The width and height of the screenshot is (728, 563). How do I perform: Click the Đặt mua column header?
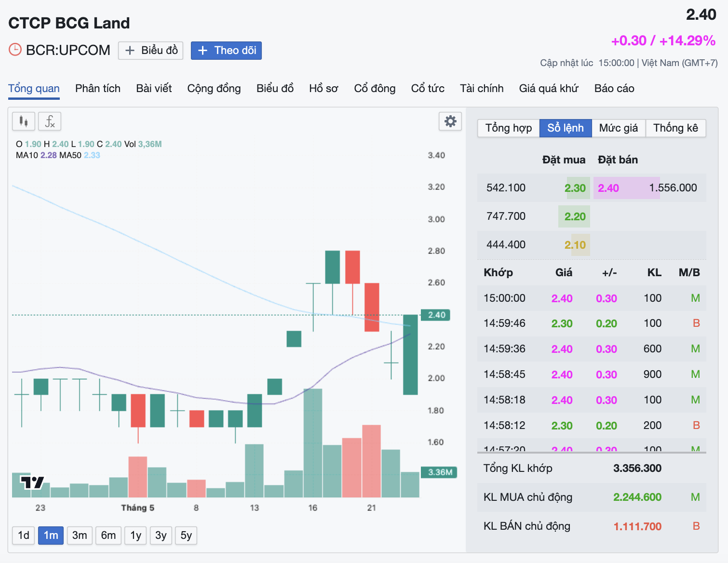[564, 160]
